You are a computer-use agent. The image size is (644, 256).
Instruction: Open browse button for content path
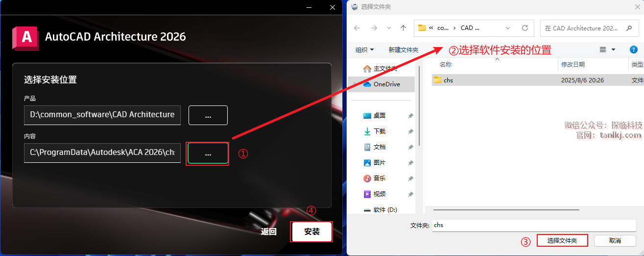[x=208, y=154]
